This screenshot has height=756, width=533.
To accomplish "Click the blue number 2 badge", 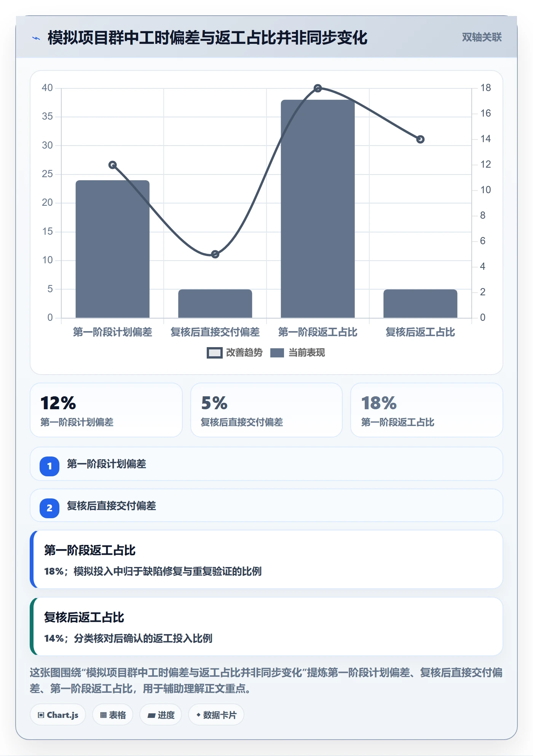I will pyautogui.click(x=49, y=508).
